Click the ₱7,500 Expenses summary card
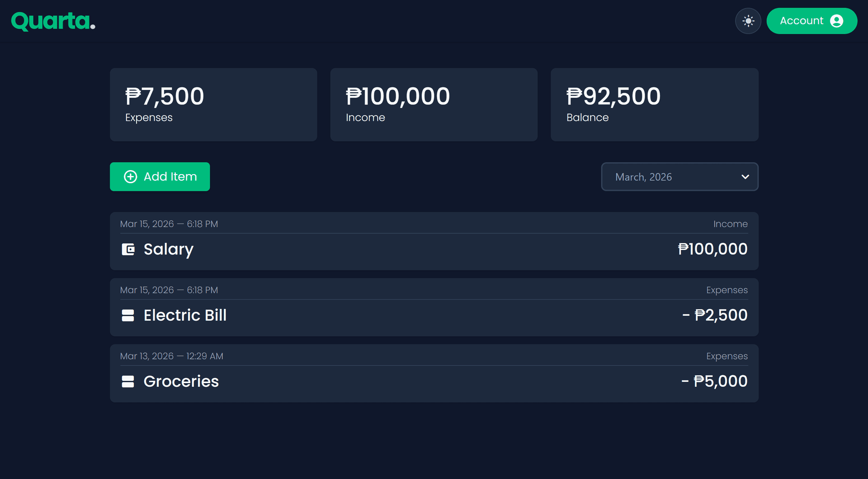This screenshot has height=479, width=868. pos(213,104)
